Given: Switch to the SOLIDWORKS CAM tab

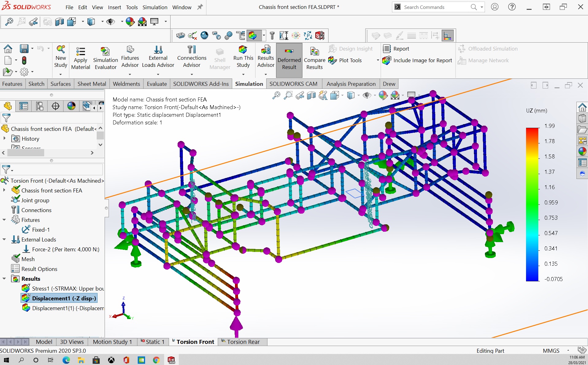Looking at the screenshot, I should coord(293,84).
